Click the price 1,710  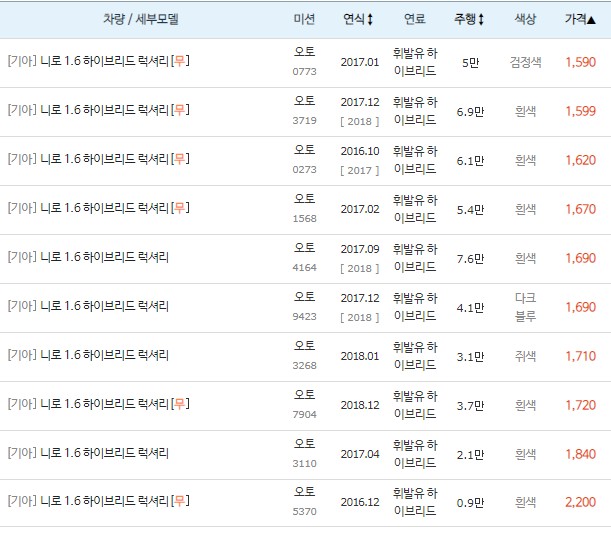(x=580, y=356)
